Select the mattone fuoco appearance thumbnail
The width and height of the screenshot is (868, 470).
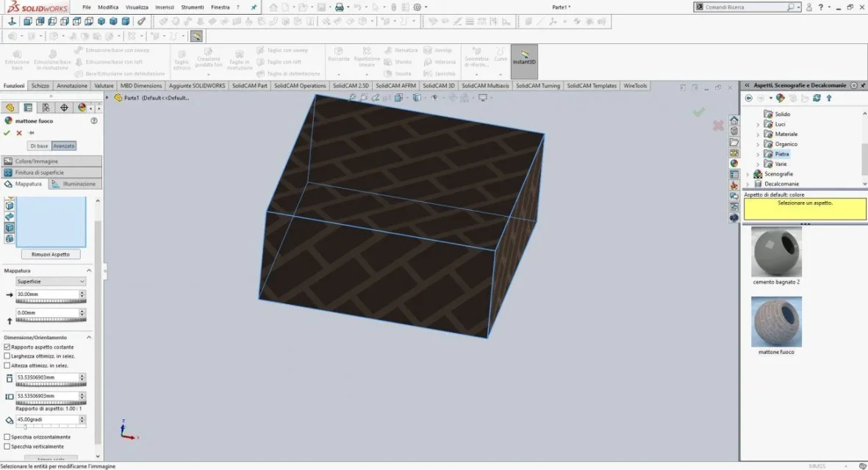point(776,322)
